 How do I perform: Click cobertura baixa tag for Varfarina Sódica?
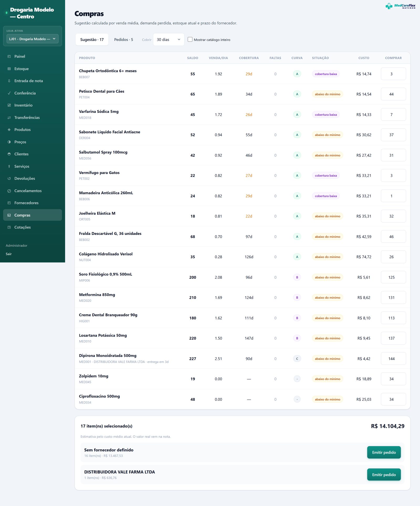point(326,115)
